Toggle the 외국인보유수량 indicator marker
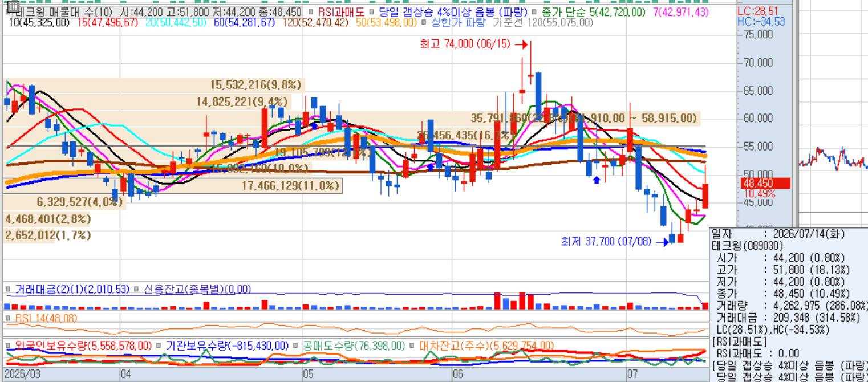The image size is (868, 382). (8, 346)
